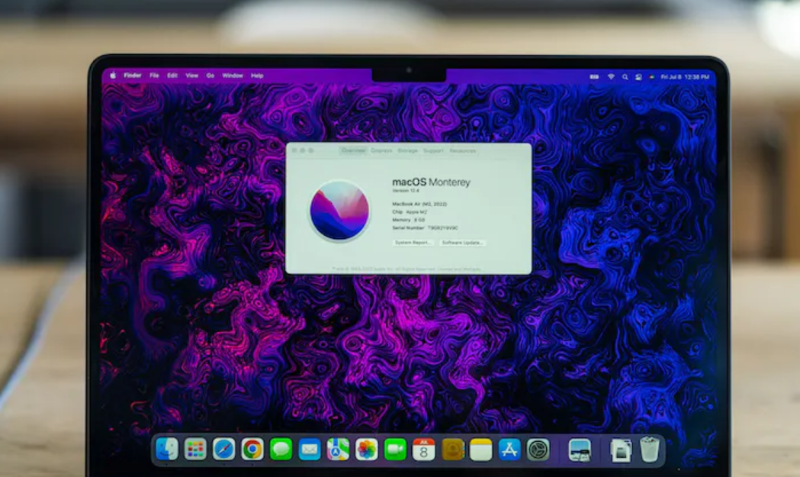This screenshot has height=477, width=800.
Task: Start FaceTime from the Dock
Action: pos(395,449)
